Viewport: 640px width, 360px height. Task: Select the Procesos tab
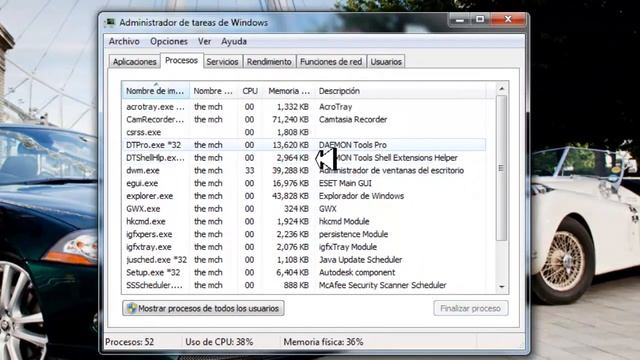coord(182,60)
